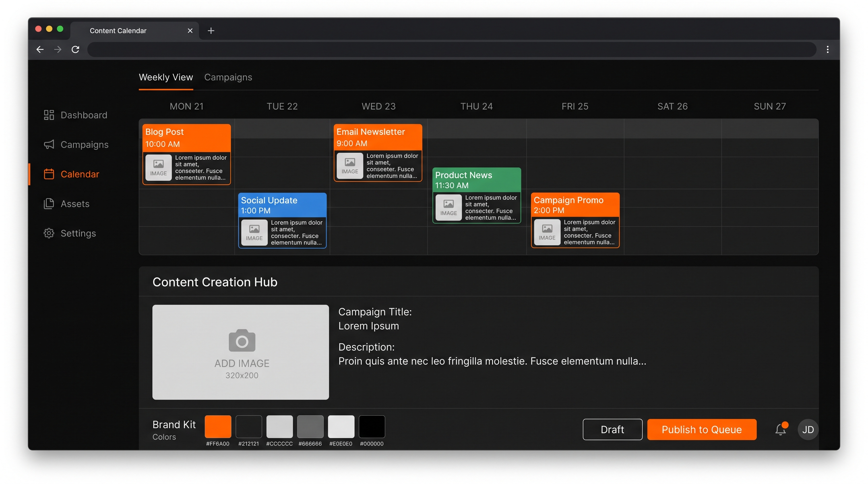Click the camera icon in Add Image area
Image resolution: width=868 pixels, height=484 pixels.
click(242, 340)
